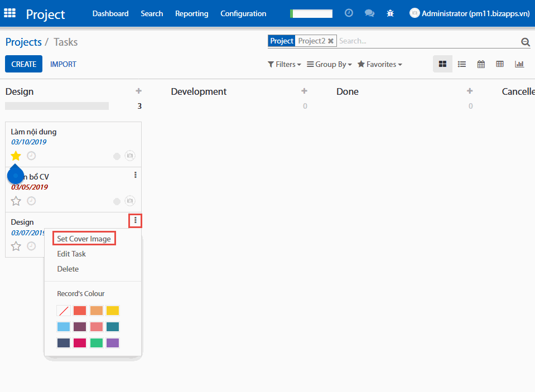535x392 pixels.
Task: Select Set Cover Image menu option
Action: [84, 239]
